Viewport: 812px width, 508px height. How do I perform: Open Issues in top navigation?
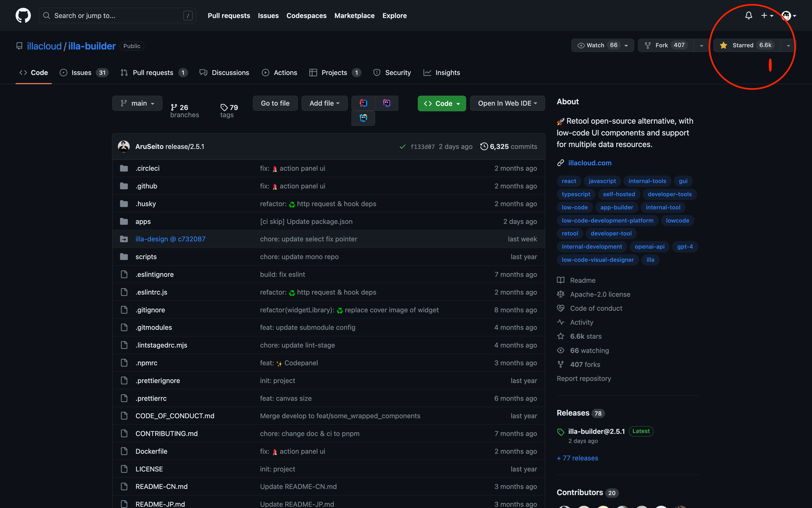coord(268,16)
